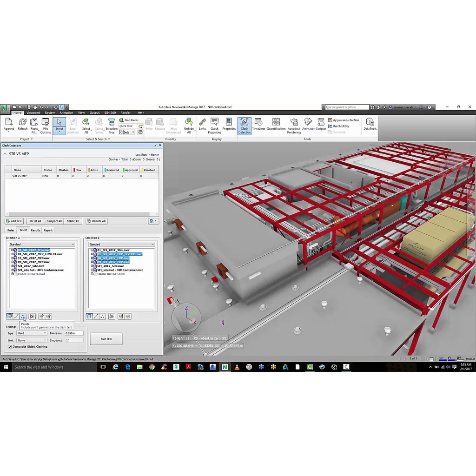476x476 pixels.
Task: Open the Scripter tool
Action: tap(321, 125)
